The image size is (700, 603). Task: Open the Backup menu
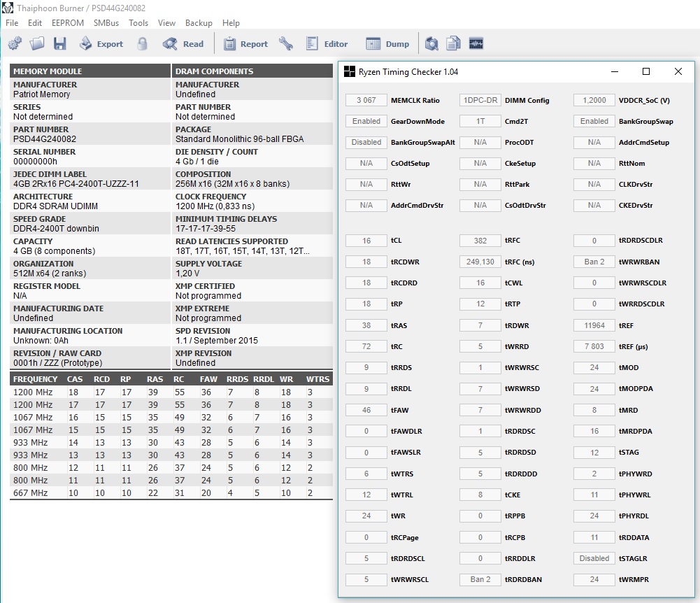coord(199,23)
